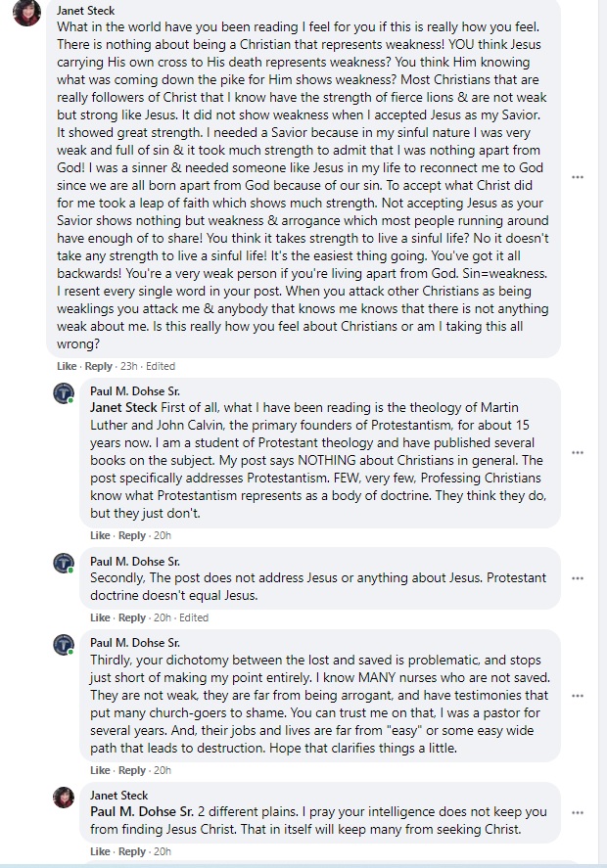
Task: Like the '2 different plains' reply
Action: 100,851
